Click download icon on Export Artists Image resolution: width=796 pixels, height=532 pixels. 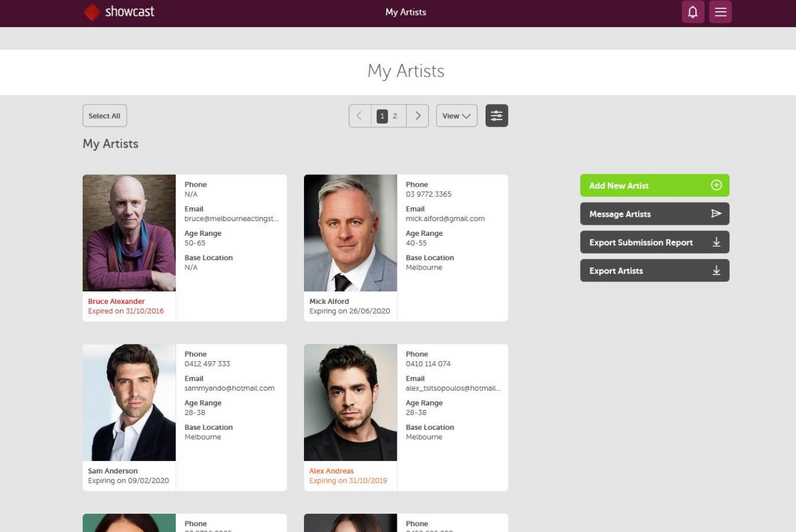(x=716, y=270)
